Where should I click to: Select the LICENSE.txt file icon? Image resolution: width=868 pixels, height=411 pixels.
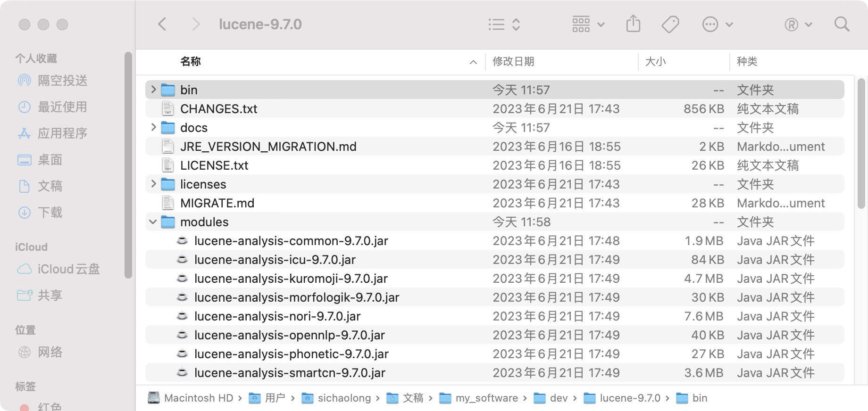click(x=168, y=165)
